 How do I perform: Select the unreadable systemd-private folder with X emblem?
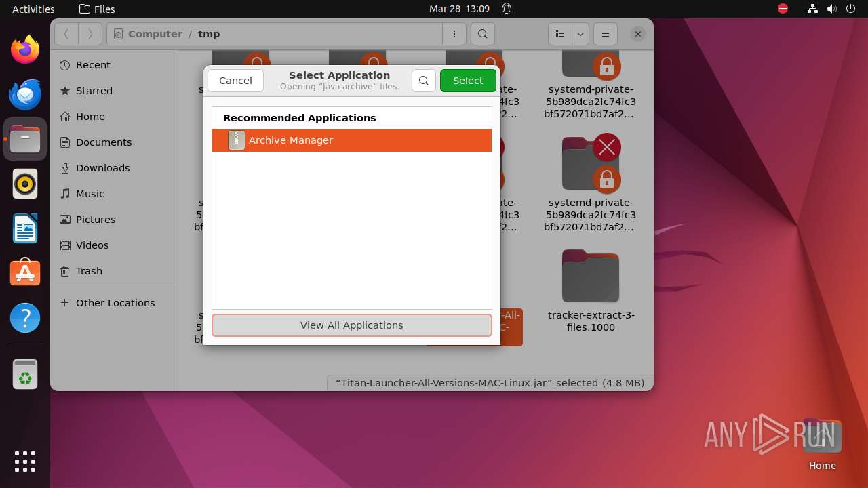click(x=591, y=184)
